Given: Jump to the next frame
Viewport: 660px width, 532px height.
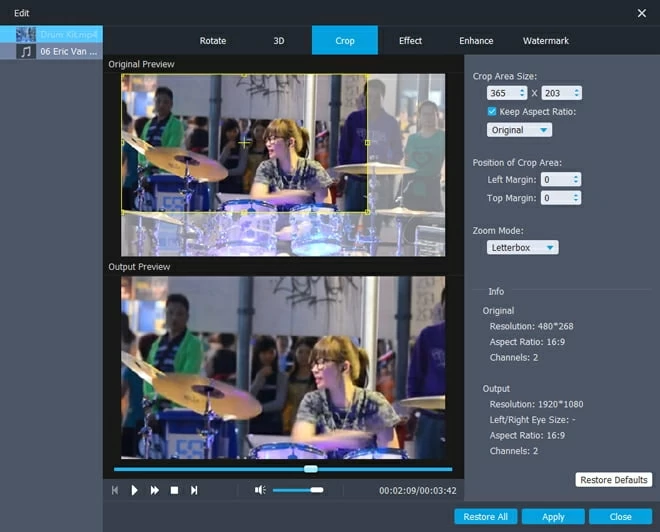Looking at the screenshot, I should 194,490.
